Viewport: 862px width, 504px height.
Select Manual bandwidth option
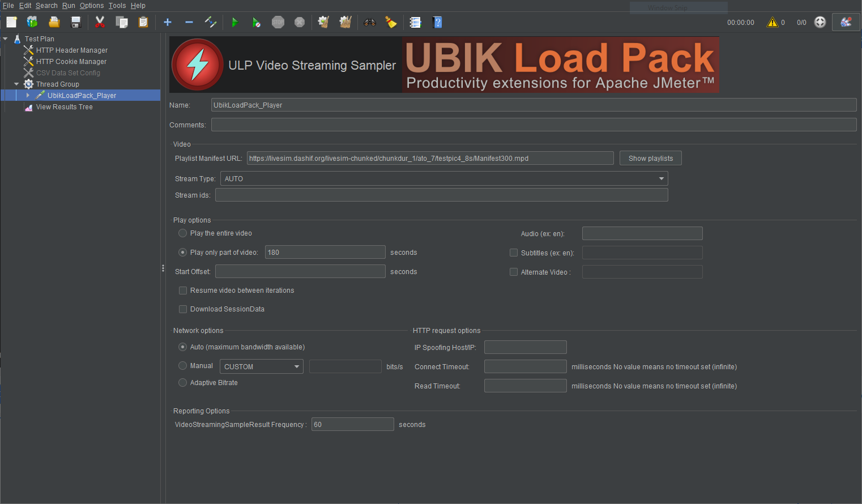(x=182, y=366)
